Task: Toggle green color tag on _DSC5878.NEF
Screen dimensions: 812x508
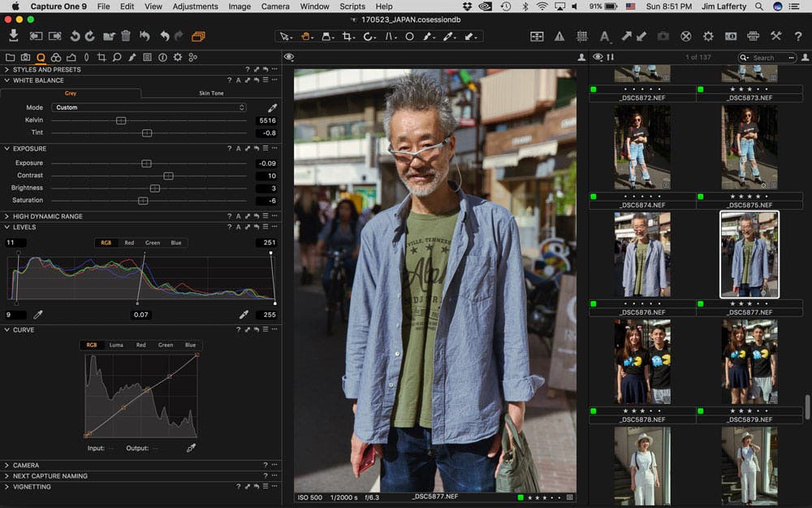Action: 594,411
